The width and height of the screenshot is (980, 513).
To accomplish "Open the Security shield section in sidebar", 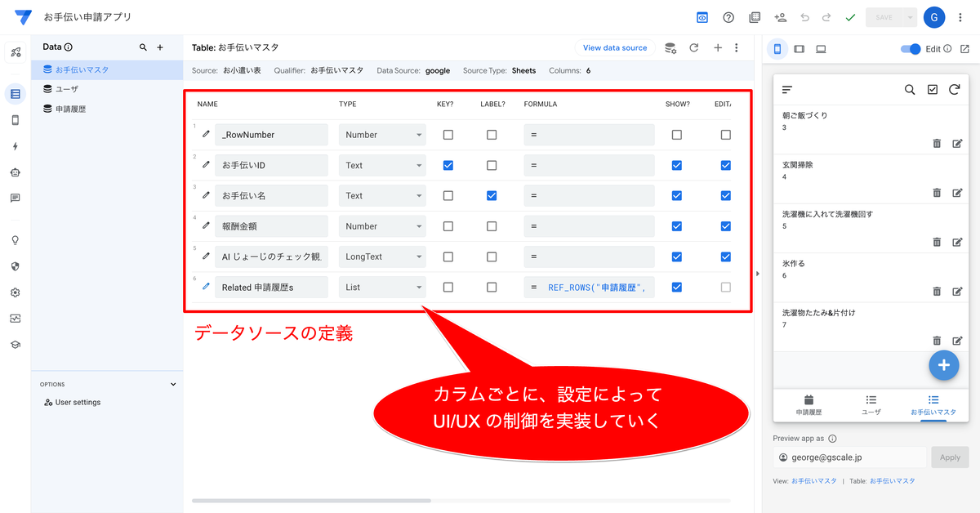I will click(x=16, y=265).
